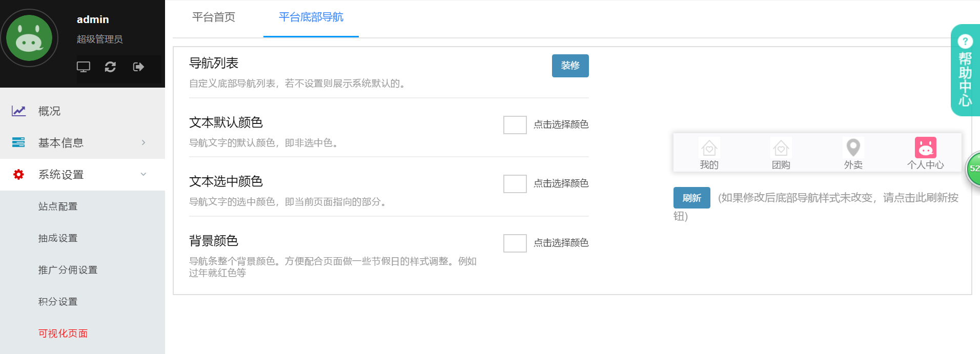
Task: Click the fullscreen monitor icon near admin avatar
Action: coord(83,67)
